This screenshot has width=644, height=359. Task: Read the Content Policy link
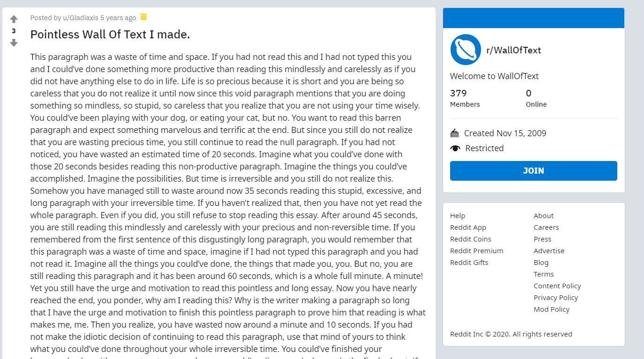[557, 286]
